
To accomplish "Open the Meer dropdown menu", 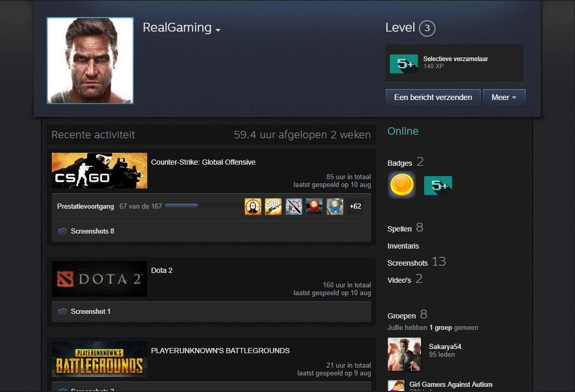I will 504,97.
